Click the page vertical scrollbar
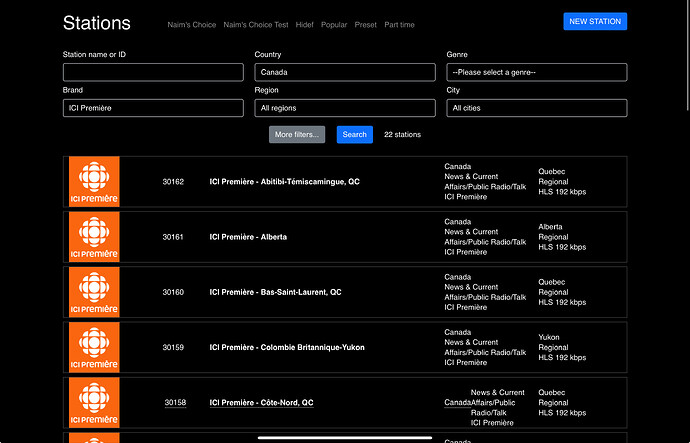 (x=687, y=55)
